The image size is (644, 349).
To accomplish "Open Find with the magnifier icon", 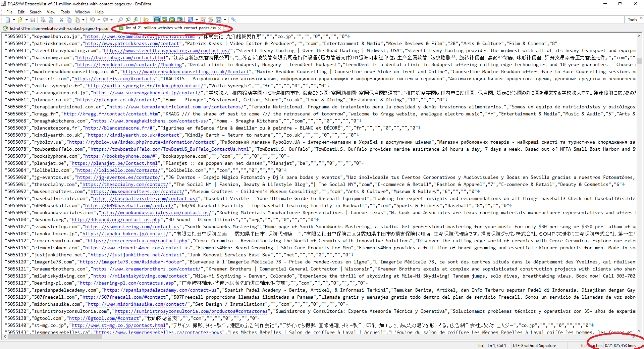I will 120,20.
